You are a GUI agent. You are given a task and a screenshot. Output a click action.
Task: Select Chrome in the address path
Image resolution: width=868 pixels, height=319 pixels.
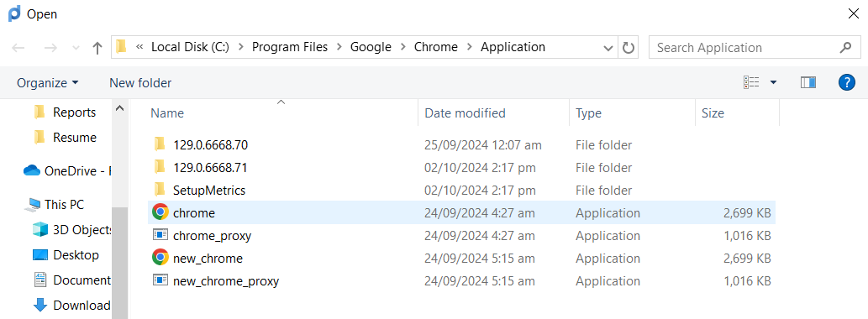(436, 48)
